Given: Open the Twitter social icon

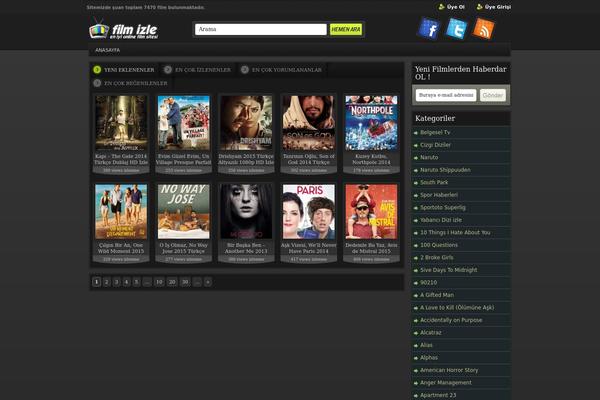Looking at the screenshot, I should (456, 28).
